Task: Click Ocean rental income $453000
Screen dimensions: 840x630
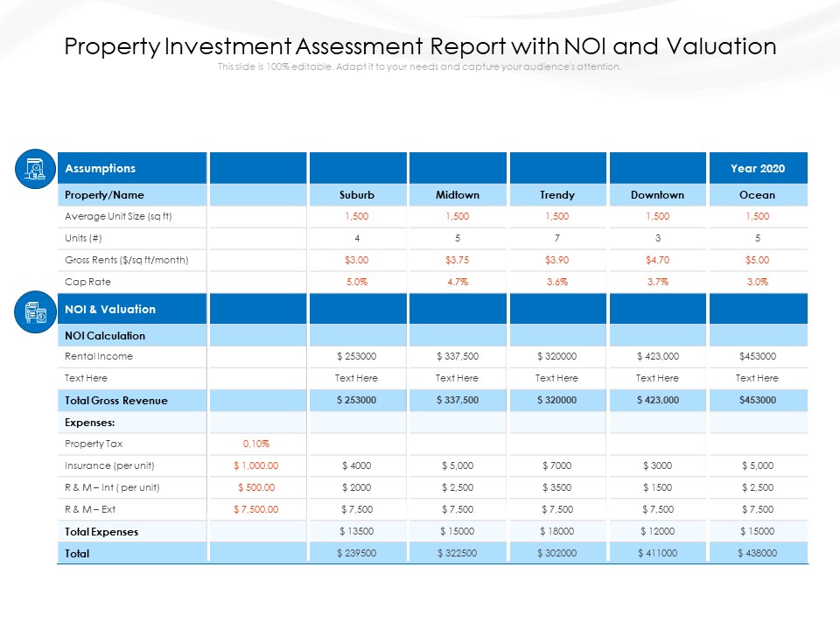Action: [x=758, y=356]
